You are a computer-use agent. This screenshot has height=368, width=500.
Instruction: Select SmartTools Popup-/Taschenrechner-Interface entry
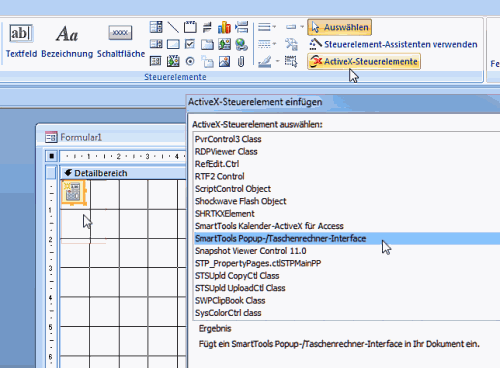[347, 238]
